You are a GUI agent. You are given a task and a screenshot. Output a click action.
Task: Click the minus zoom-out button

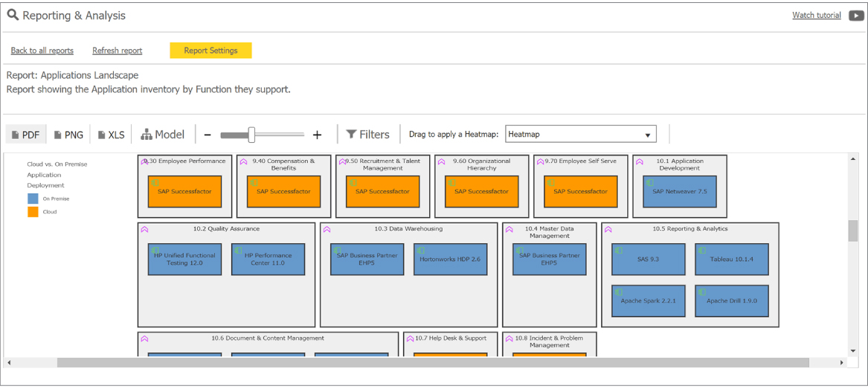coord(208,135)
